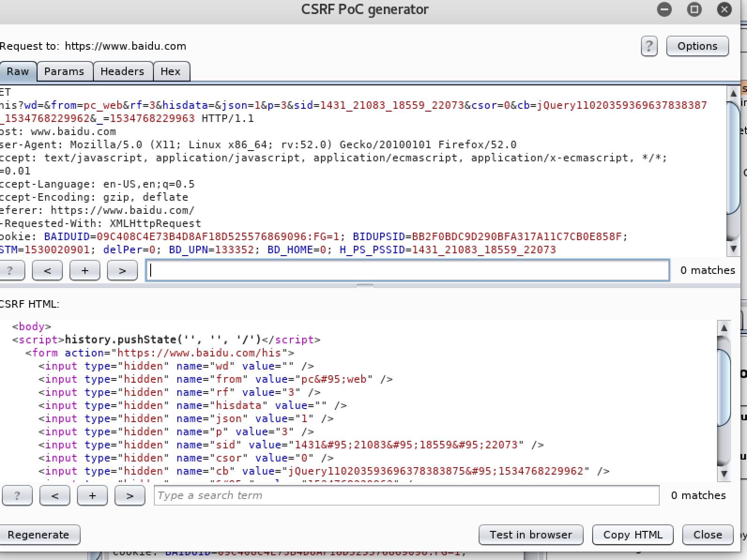Close the CSRF PoC generator window via titlebar
This screenshot has height=560, width=747.
click(x=724, y=9)
